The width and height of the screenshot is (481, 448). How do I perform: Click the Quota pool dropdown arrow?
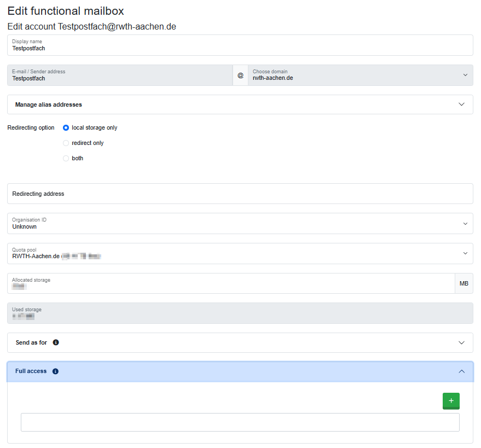[x=466, y=253]
